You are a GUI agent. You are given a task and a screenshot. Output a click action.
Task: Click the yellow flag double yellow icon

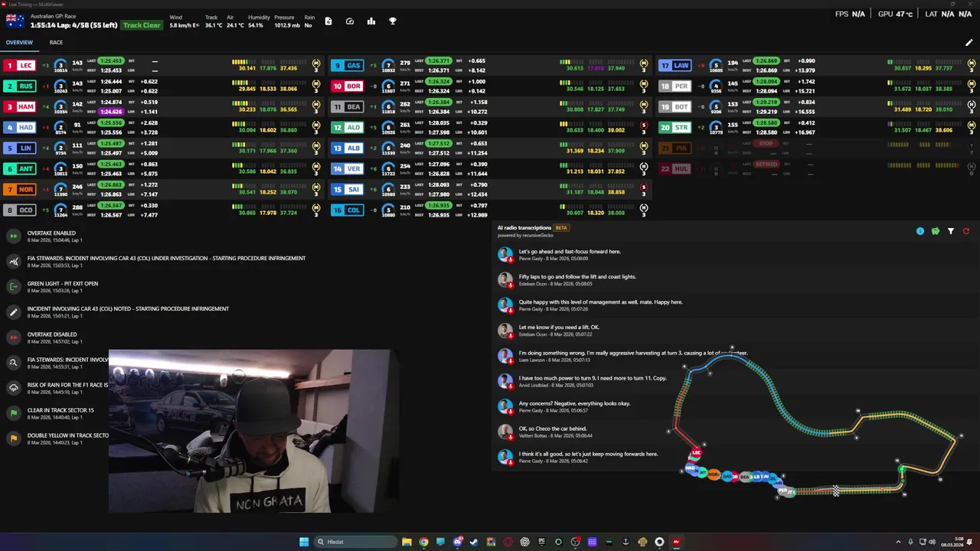[13, 438]
